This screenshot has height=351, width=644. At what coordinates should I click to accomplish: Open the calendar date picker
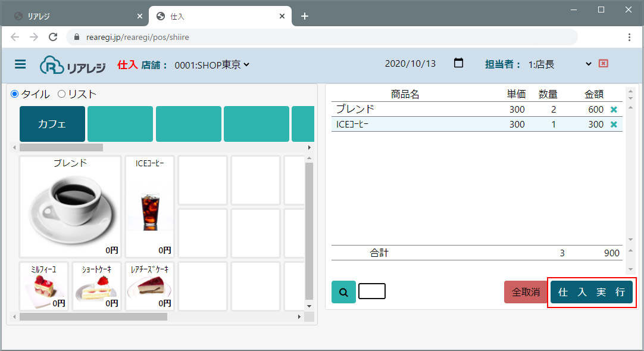point(458,63)
